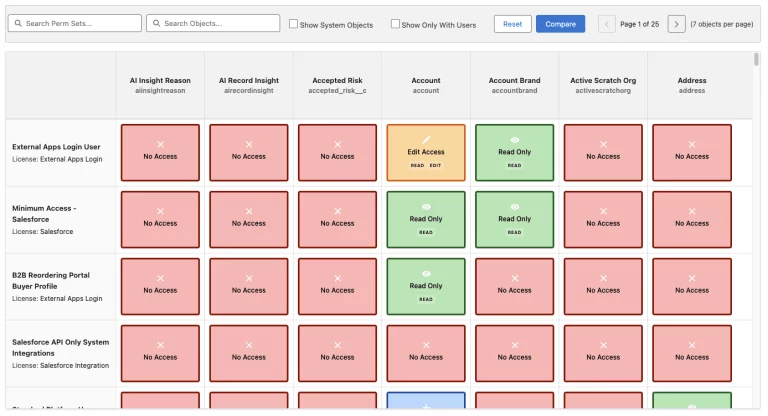768x416 pixels.
Task: Click B2B Reordering Address No Access cell
Action: 692,287
